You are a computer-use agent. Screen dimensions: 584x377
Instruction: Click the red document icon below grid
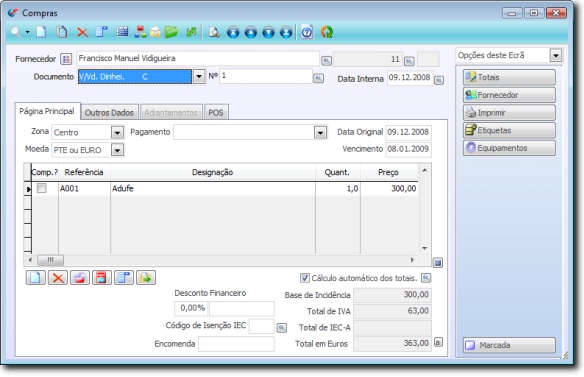[x=102, y=278]
